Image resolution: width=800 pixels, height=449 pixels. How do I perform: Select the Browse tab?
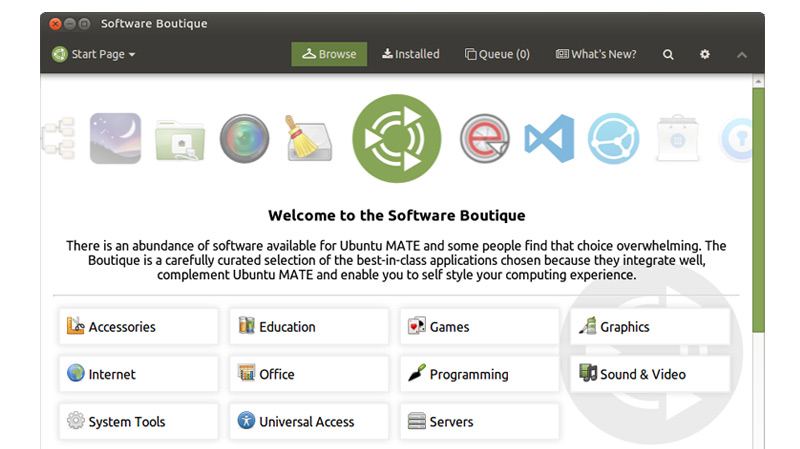[329, 54]
